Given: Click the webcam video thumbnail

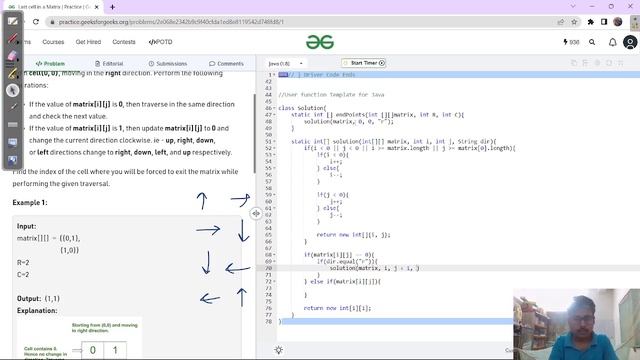Looking at the screenshot, I should 576,324.
